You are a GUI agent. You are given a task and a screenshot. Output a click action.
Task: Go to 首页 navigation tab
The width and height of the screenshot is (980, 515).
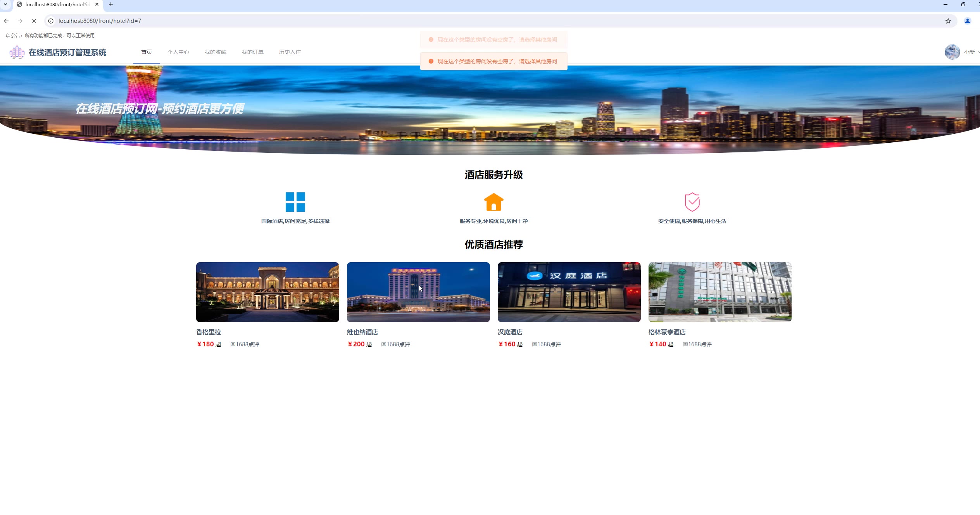point(147,52)
